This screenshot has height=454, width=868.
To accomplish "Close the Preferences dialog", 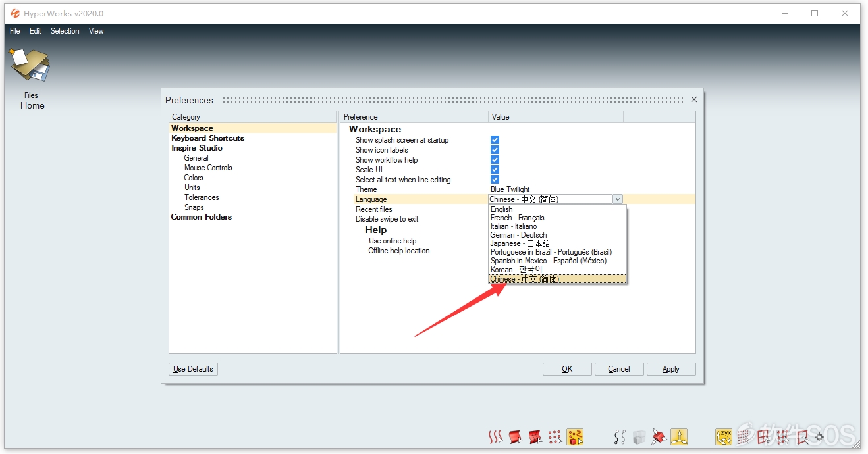I will click(x=694, y=100).
